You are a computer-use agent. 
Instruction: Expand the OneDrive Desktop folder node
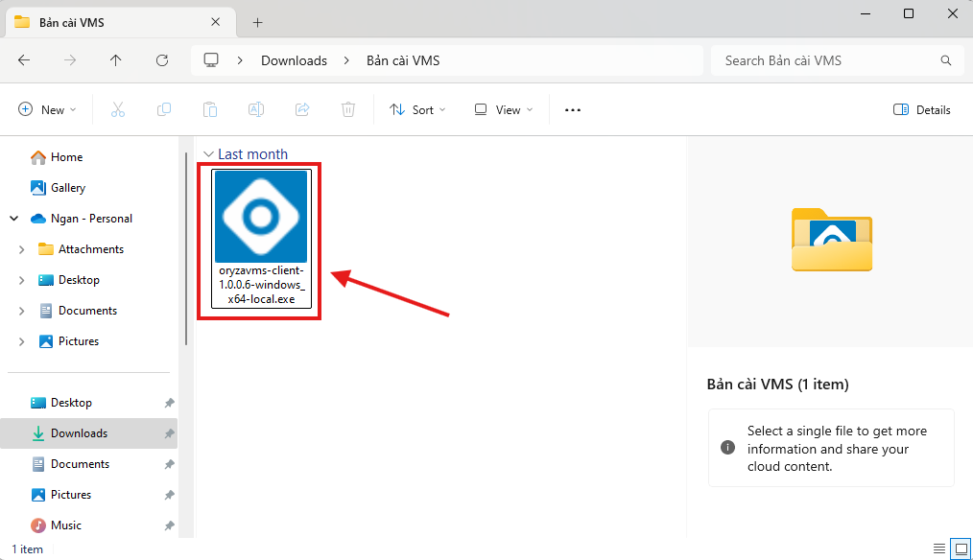22,280
